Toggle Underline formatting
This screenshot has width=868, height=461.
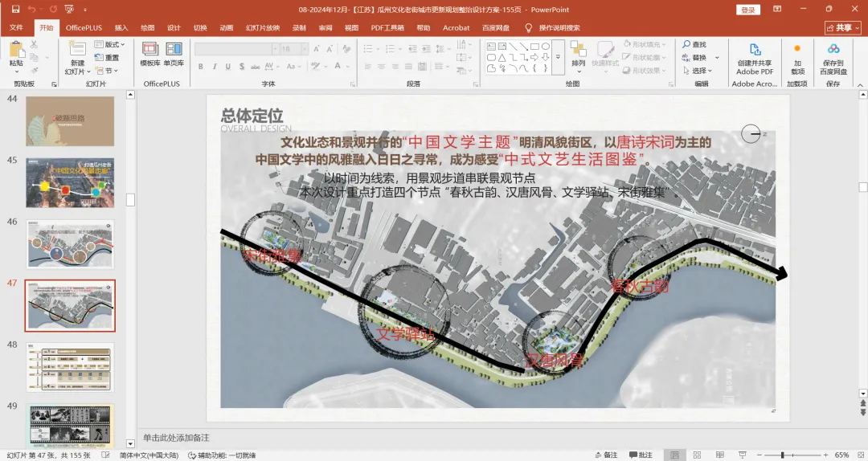tap(227, 67)
